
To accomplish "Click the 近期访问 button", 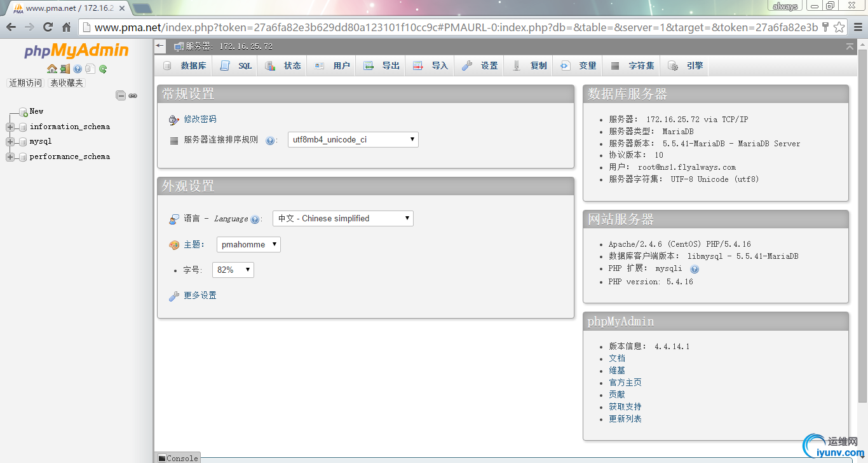I will [x=25, y=83].
